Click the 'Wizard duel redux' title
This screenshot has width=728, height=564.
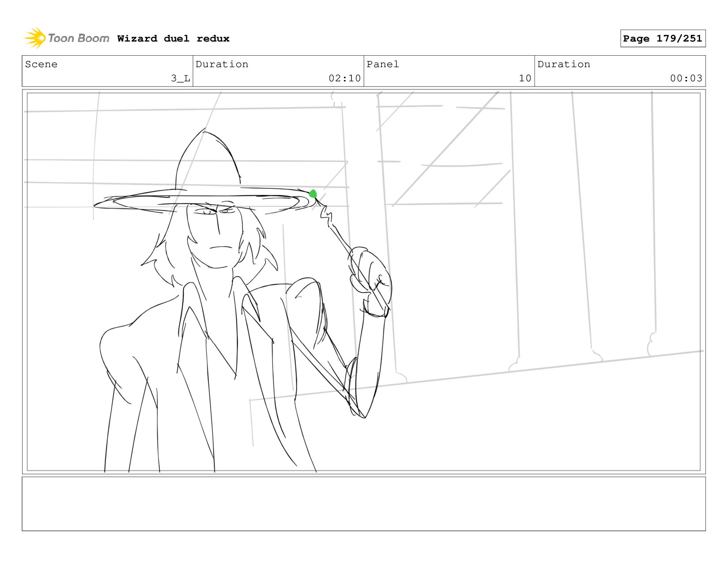[173, 38]
